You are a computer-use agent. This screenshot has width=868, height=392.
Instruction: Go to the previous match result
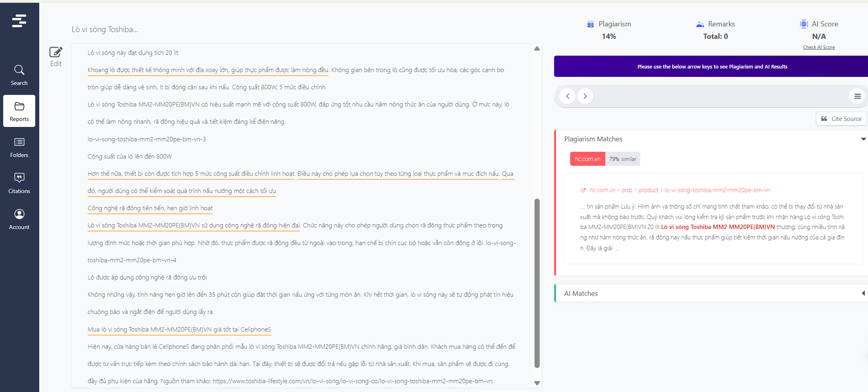point(567,96)
